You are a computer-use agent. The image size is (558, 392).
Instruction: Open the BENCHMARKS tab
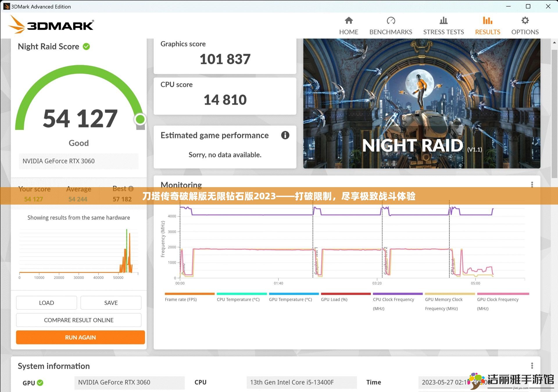tap(391, 26)
